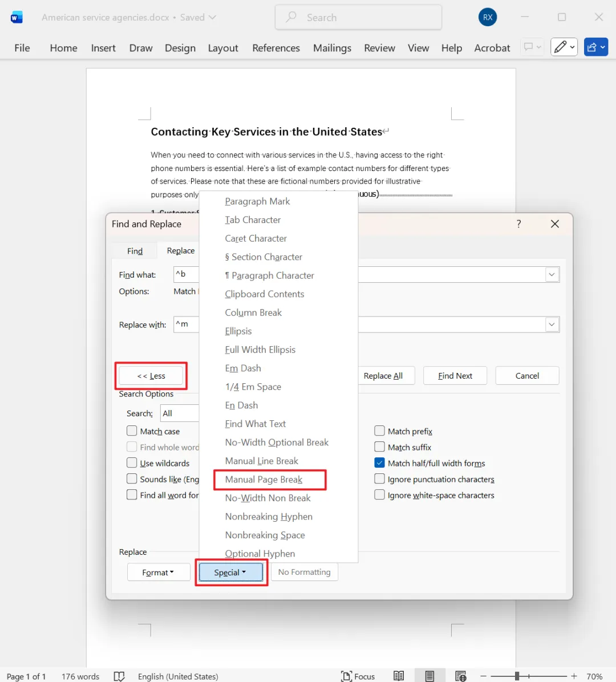The width and height of the screenshot is (616, 682).
Task: Toggle the Match case checkbox
Action: tap(132, 431)
